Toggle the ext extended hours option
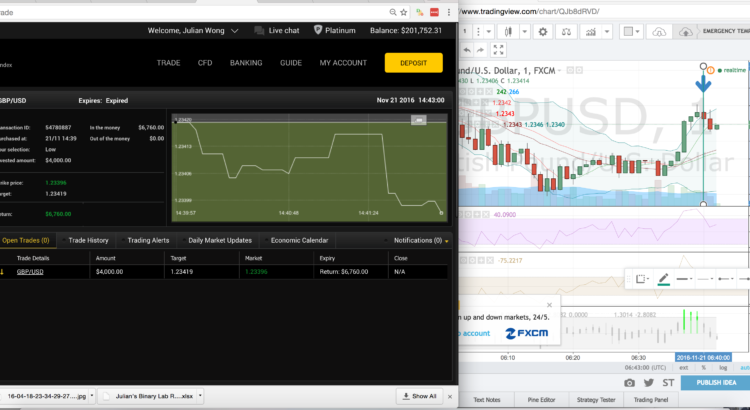This screenshot has width=750, height=410. tap(684, 368)
